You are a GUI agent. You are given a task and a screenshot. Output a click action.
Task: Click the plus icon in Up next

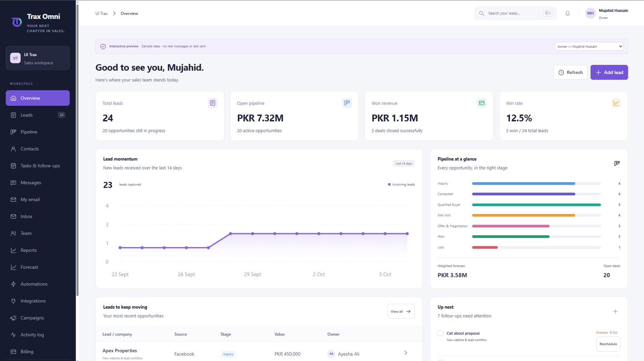click(x=615, y=311)
